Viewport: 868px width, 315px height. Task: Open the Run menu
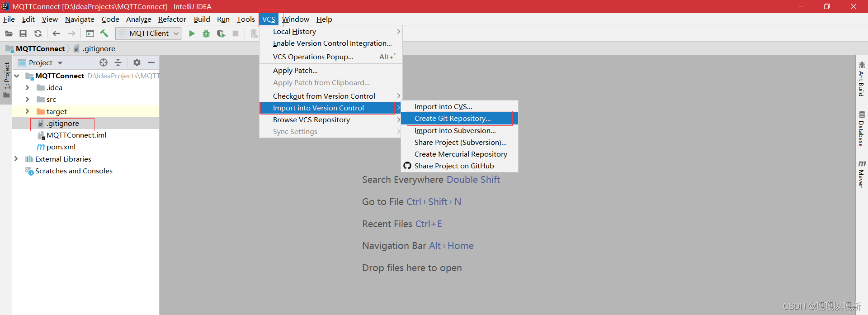tap(223, 19)
